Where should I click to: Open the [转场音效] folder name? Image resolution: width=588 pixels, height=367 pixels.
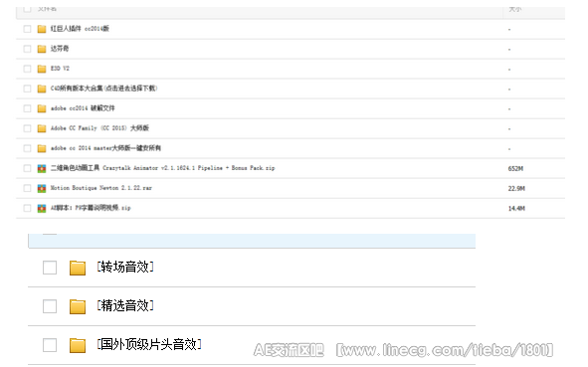(x=125, y=267)
